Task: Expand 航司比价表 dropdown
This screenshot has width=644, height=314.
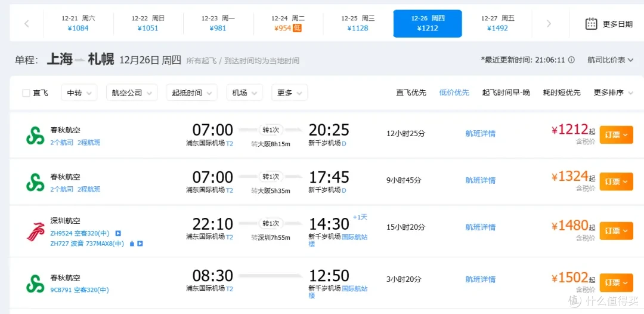Action: click(611, 60)
